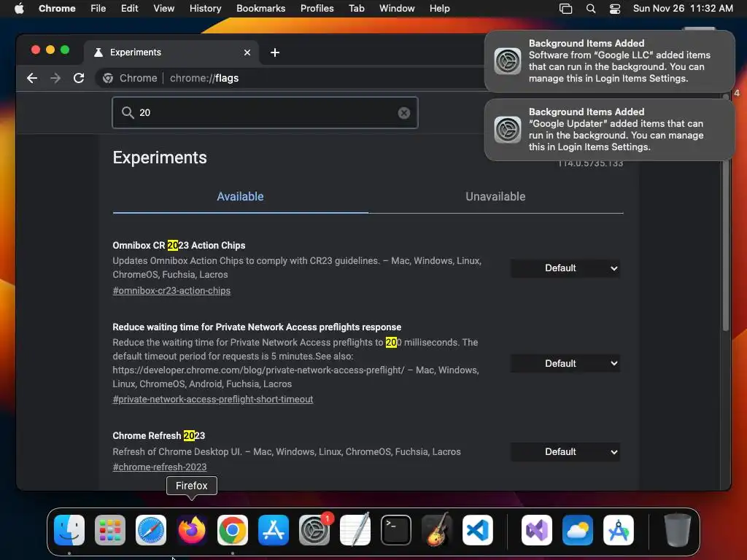Open a new Chrome tab

[275, 52]
